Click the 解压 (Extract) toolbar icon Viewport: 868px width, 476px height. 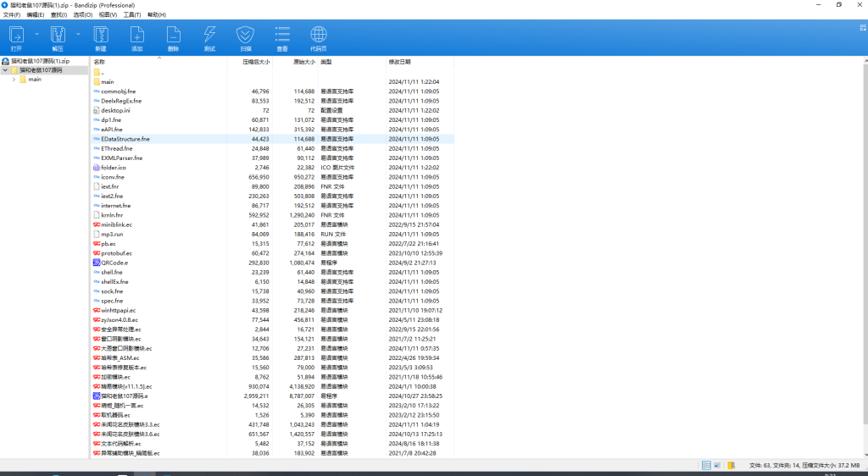pyautogui.click(x=58, y=36)
